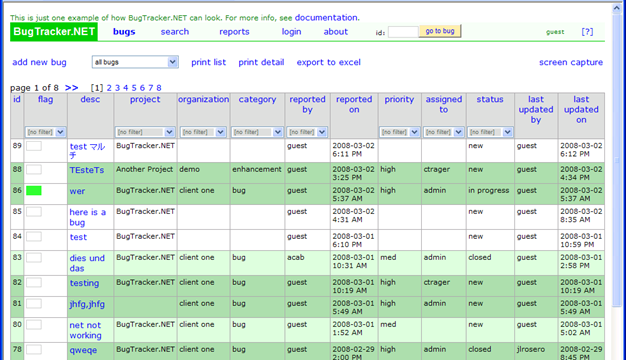Viewport: 626px width, 360px height.
Task: Toggle the flag for bug 89
Action: (x=34, y=146)
